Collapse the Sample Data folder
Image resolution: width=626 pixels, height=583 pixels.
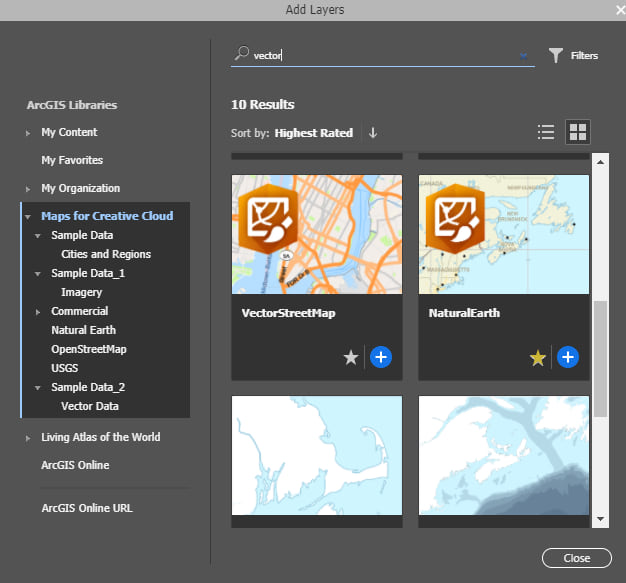tap(38, 236)
